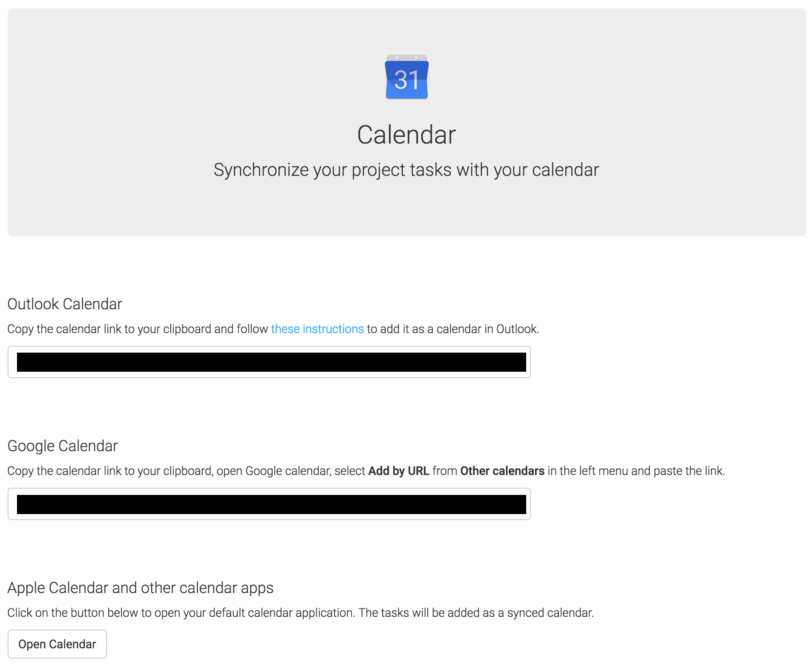Click the Google calendar link field
Screen dimensions: 812x667
click(x=269, y=504)
